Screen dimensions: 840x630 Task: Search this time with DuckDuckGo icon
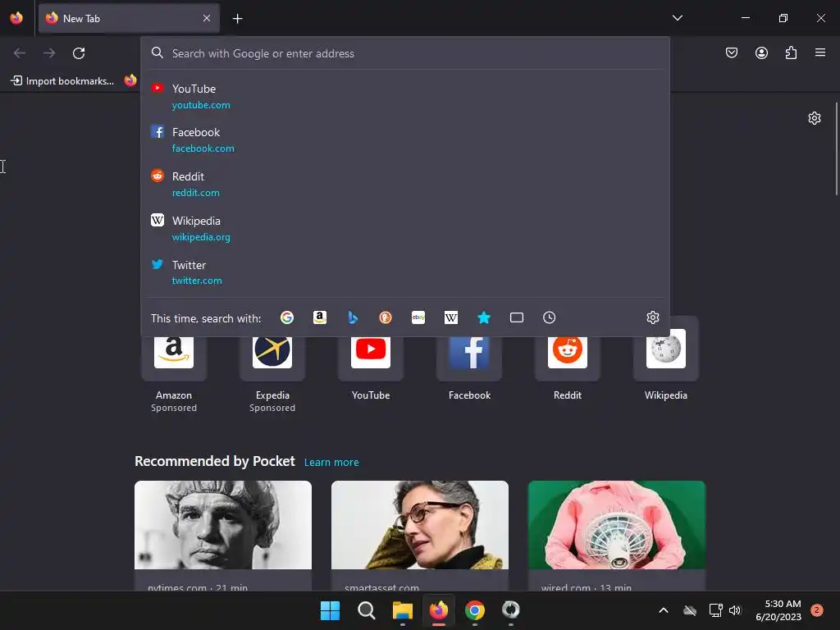(x=386, y=317)
